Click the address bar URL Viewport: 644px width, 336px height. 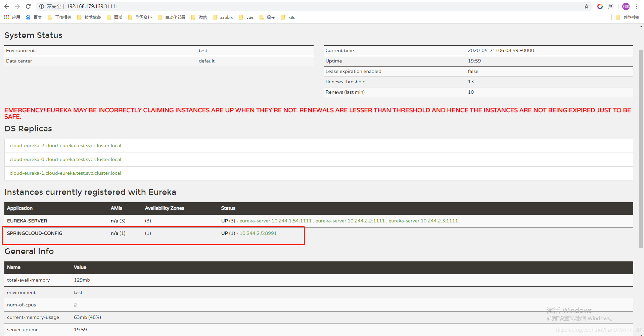[92, 6]
